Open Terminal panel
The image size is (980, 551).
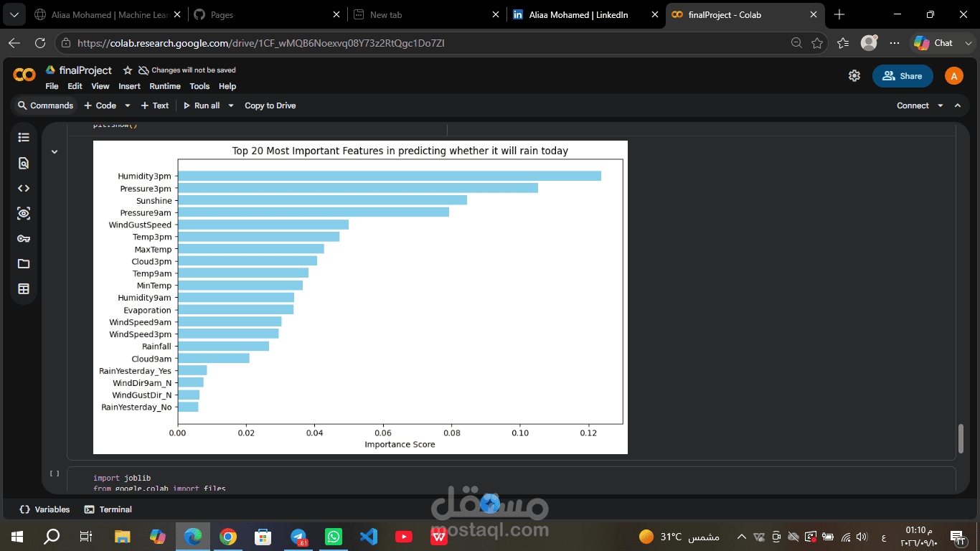tap(108, 509)
